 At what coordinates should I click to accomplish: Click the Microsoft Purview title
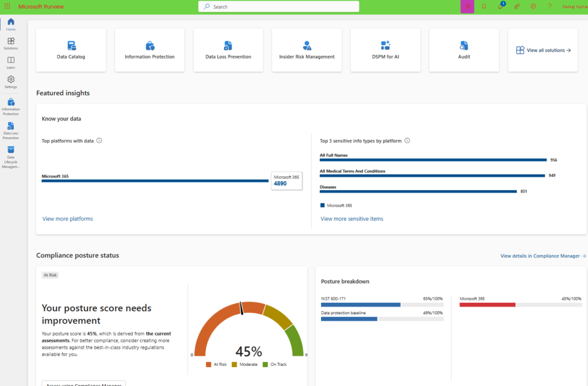click(41, 7)
